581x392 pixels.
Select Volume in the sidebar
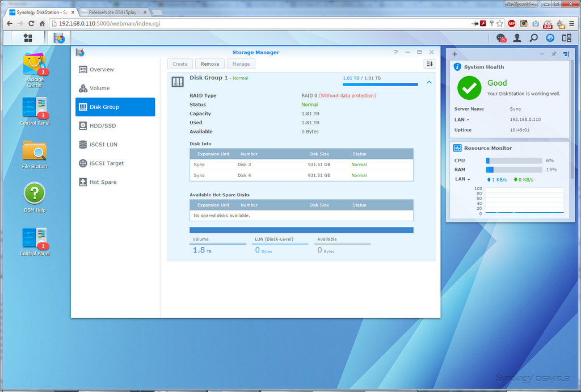(x=115, y=88)
